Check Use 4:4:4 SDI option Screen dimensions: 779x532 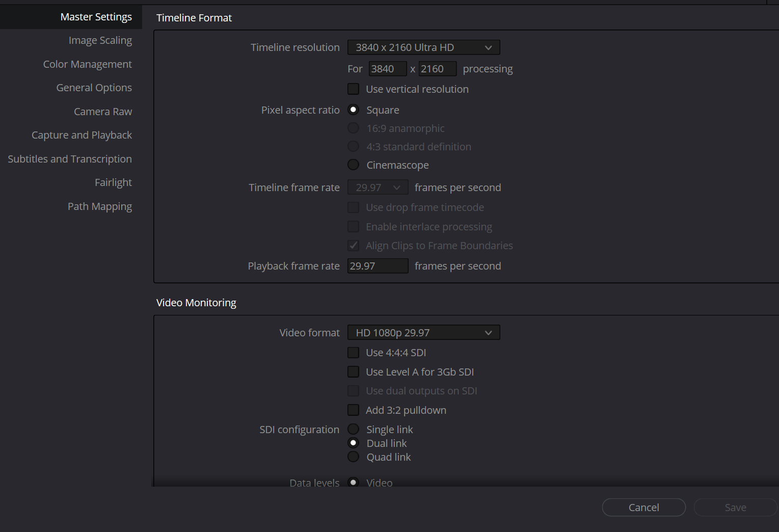(x=353, y=353)
